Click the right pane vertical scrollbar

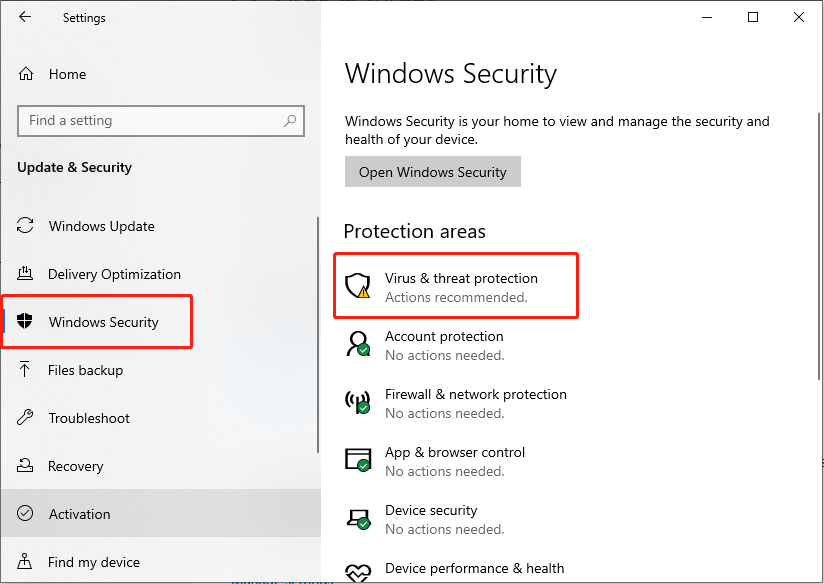point(818,246)
